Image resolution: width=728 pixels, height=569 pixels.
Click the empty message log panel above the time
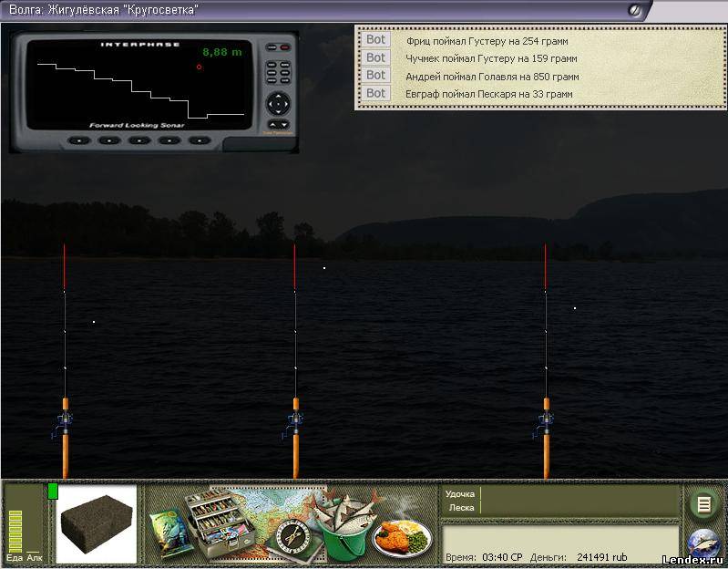(559, 538)
